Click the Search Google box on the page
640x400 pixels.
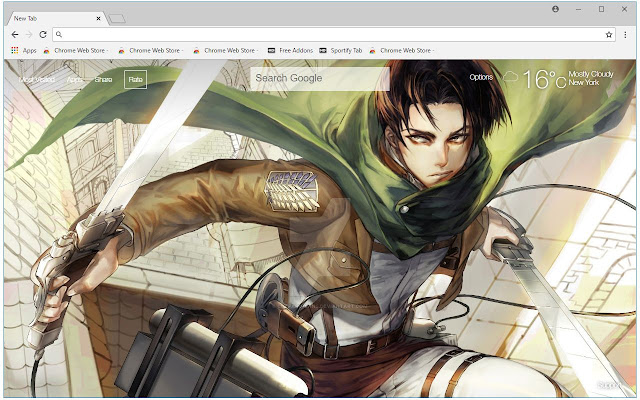tap(320, 78)
